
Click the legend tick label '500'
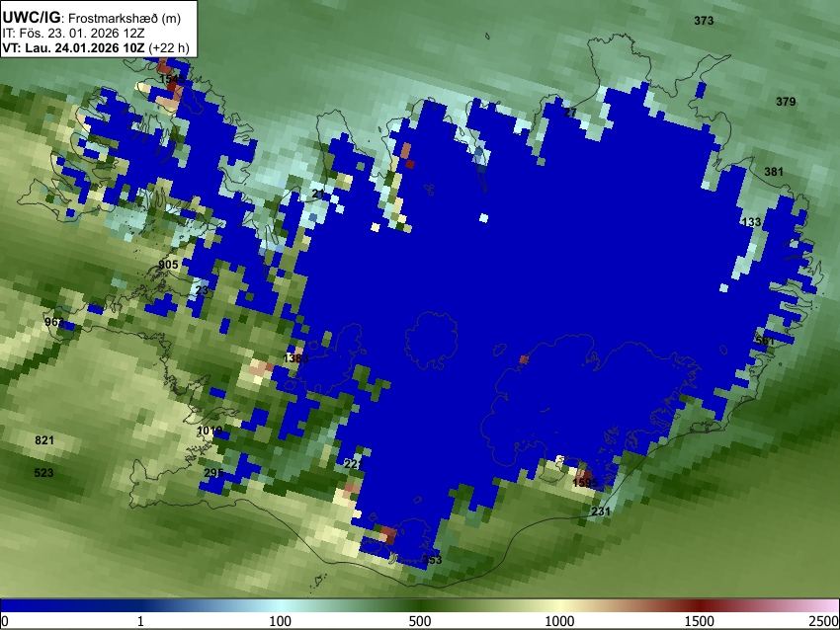coord(420,621)
